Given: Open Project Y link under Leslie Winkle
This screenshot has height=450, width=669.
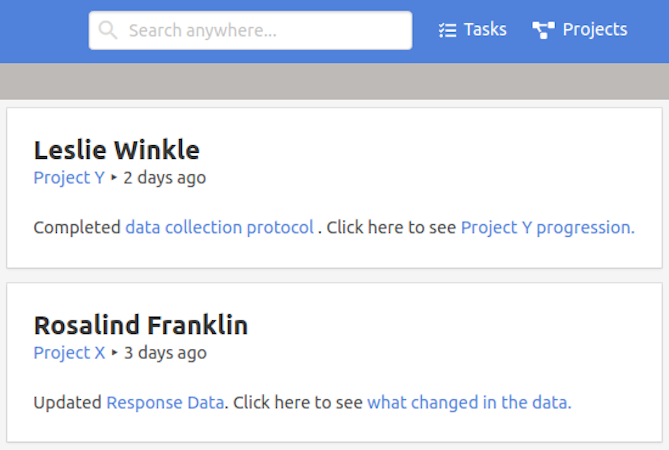Looking at the screenshot, I should coord(69,178).
